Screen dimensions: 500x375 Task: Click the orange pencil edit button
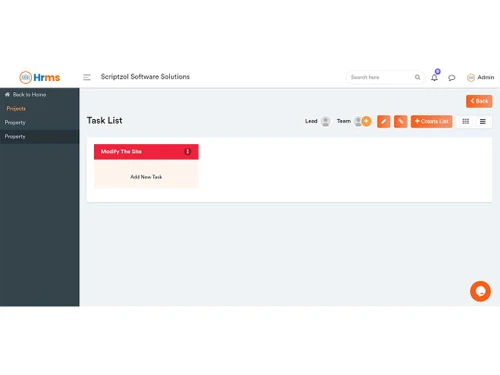click(x=384, y=121)
